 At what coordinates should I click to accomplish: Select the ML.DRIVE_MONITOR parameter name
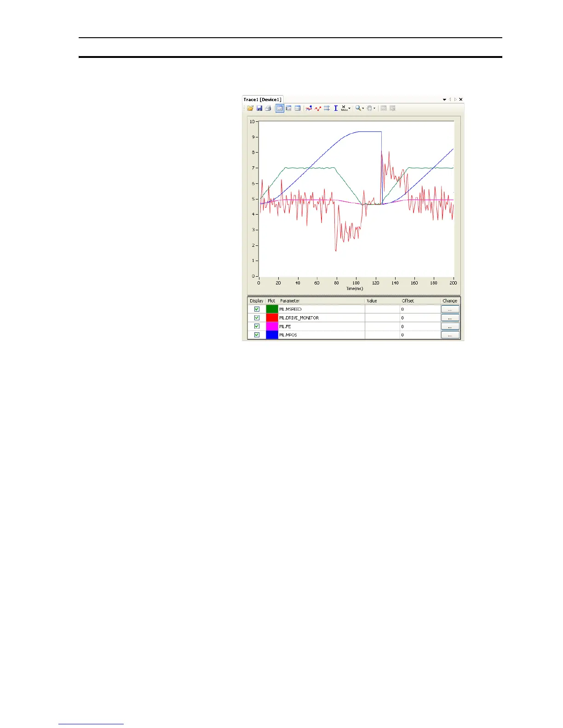[x=299, y=318]
